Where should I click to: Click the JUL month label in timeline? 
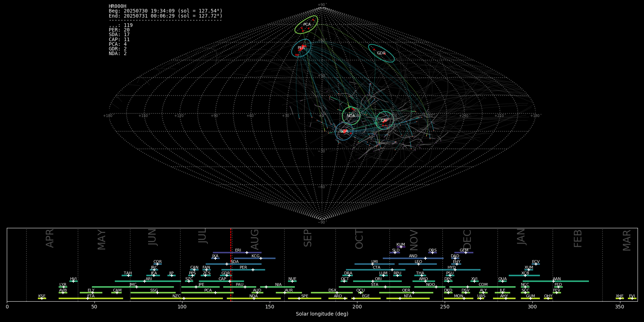[x=203, y=236]
